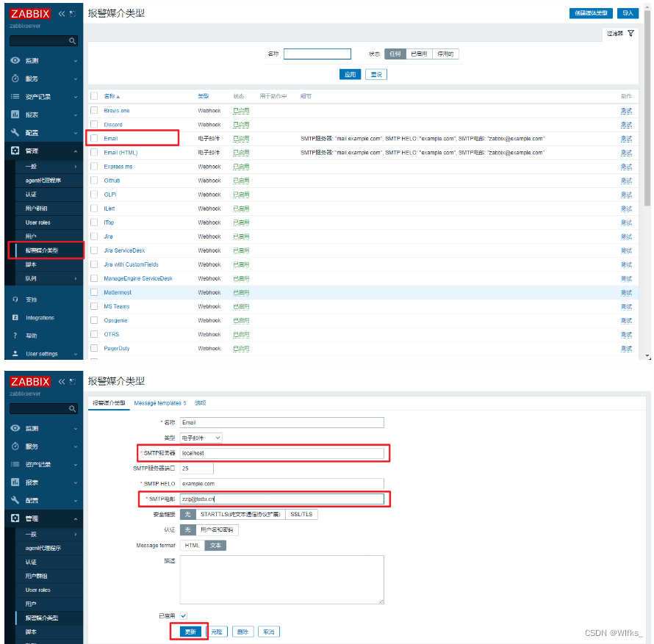Click the eye icon for 监测 in the upper sidebar
This screenshot has width=654, height=644.
[15, 60]
